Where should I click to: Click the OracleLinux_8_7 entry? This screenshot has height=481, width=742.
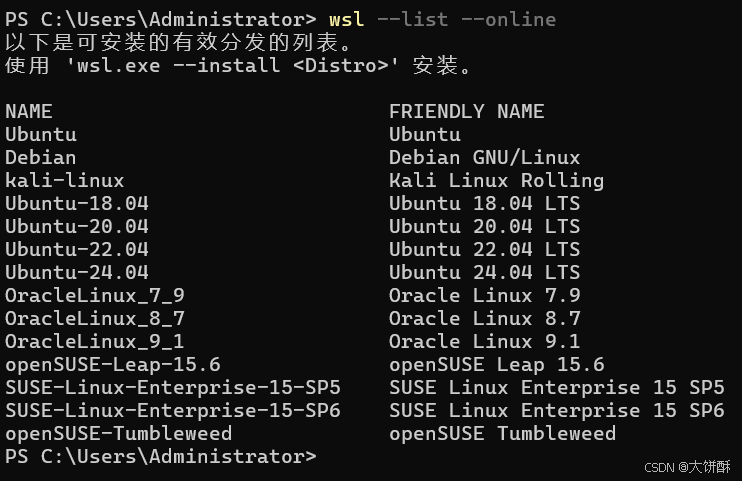click(95, 319)
